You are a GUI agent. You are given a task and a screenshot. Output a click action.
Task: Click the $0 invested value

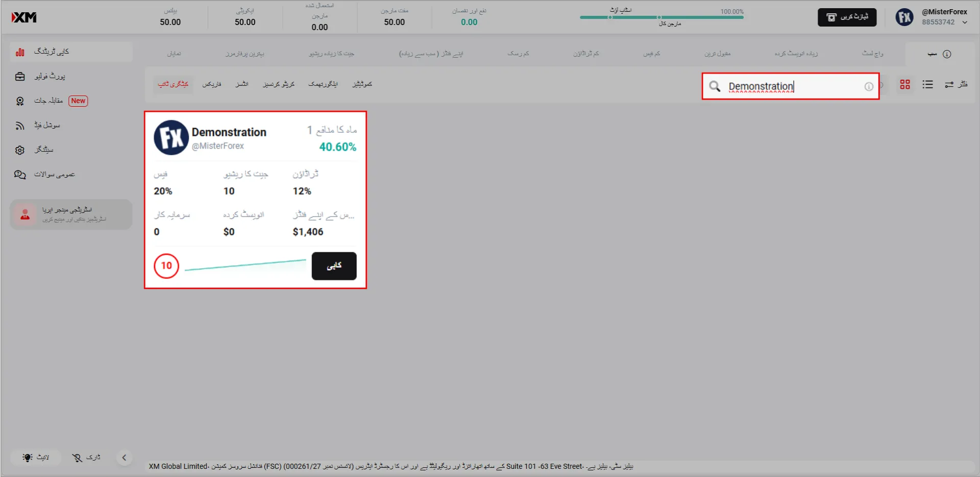(229, 232)
